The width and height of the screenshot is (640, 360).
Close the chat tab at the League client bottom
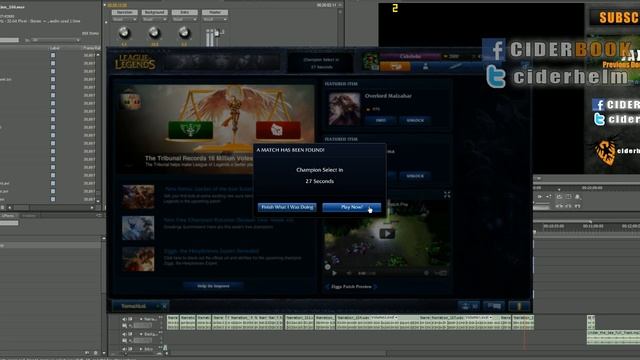(x=164, y=306)
